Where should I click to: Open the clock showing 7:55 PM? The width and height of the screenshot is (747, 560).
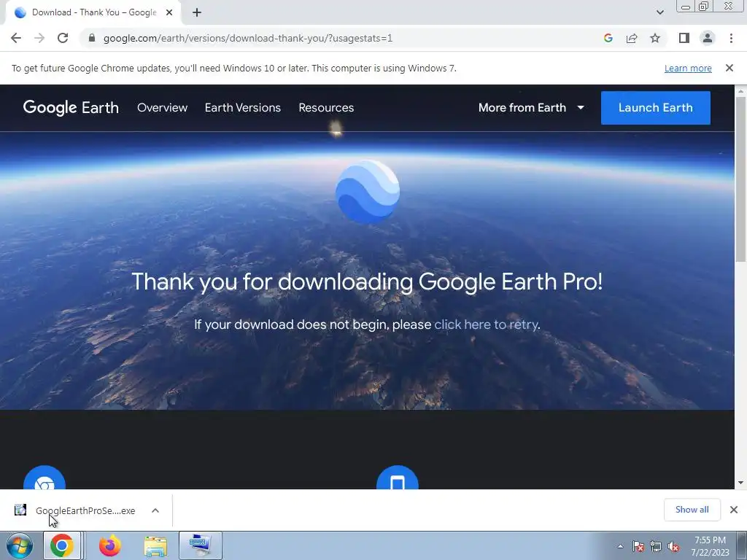click(x=710, y=546)
